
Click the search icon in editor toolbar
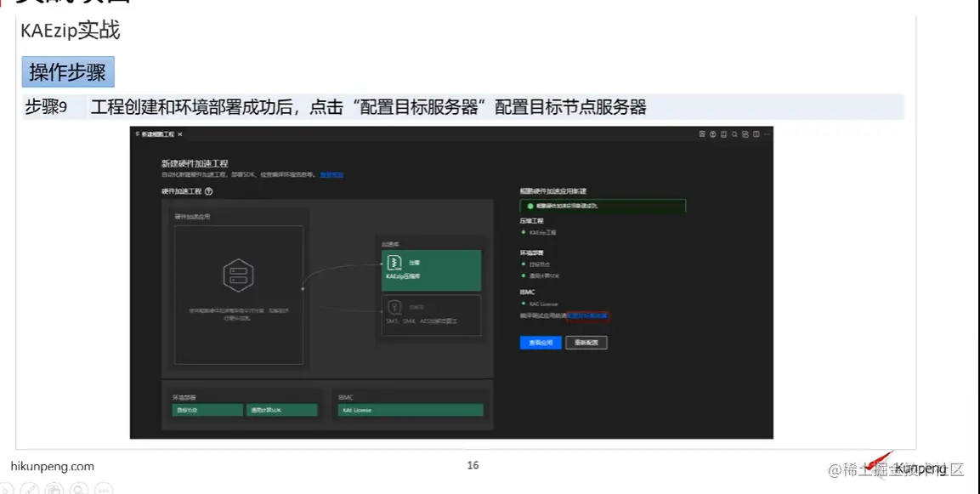pos(734,134)
